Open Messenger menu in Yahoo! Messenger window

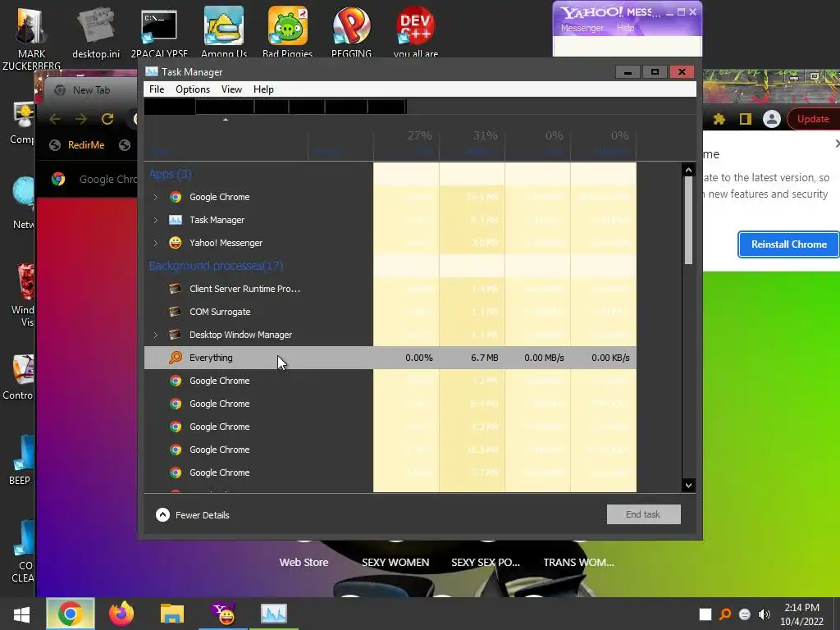582,28
